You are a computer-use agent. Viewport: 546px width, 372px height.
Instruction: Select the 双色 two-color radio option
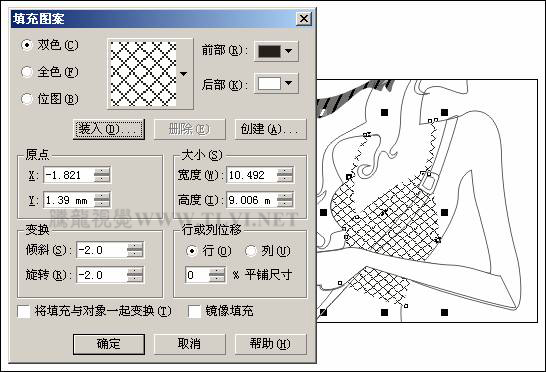click(x=27, y=45)
